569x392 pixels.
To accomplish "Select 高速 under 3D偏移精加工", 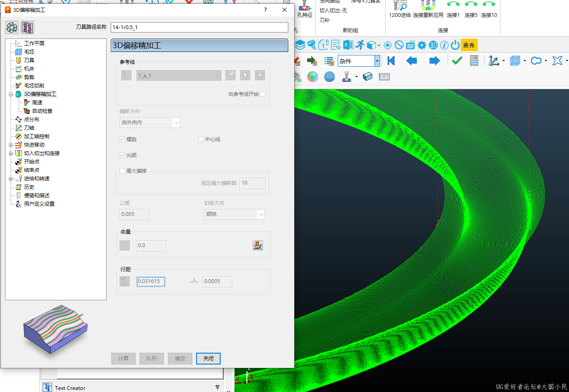I will [x=37, y=103].
